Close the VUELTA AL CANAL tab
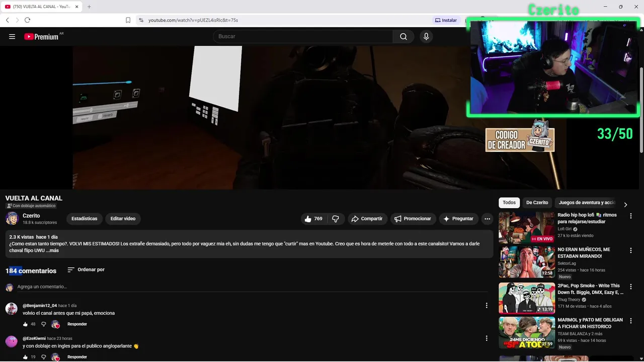644x362 pixels. (x=77, y=7)
